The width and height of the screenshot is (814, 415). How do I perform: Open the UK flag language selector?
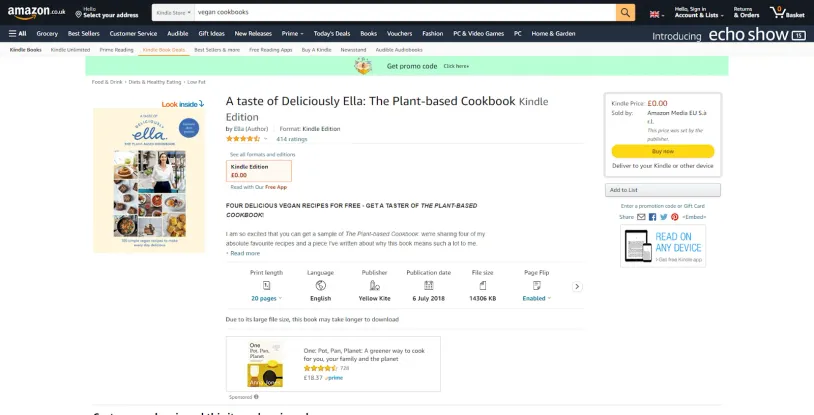[656, 14]
